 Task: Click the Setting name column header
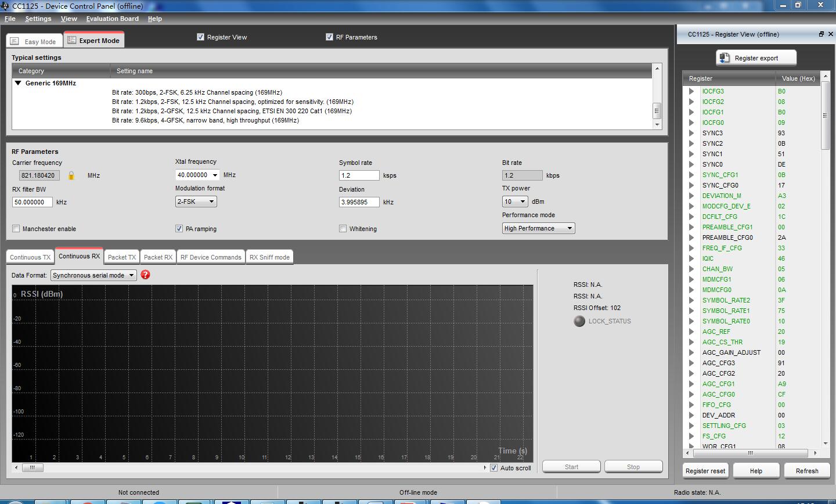(381, 71)
